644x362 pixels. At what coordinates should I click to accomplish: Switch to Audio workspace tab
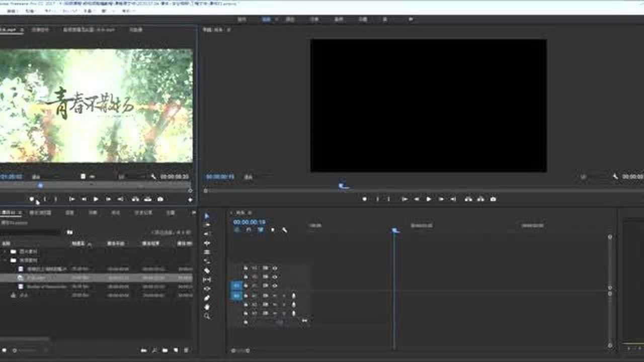point(339,19)
